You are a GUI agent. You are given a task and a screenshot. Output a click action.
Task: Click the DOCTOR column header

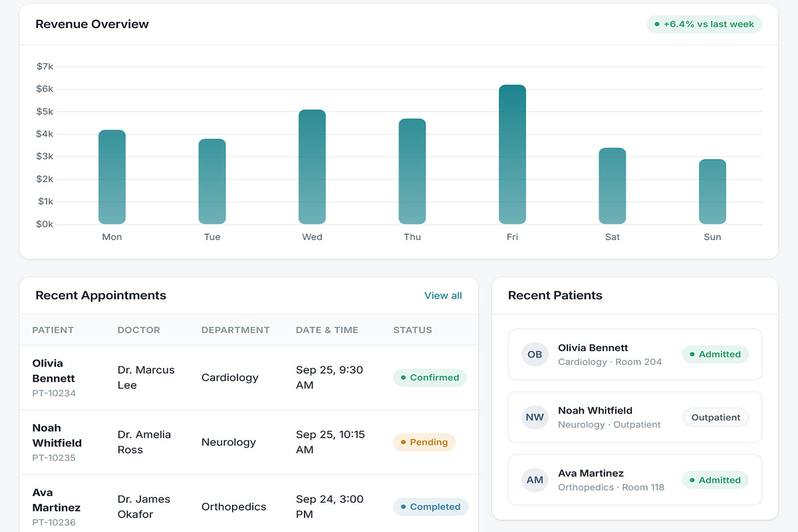point(139,330)
